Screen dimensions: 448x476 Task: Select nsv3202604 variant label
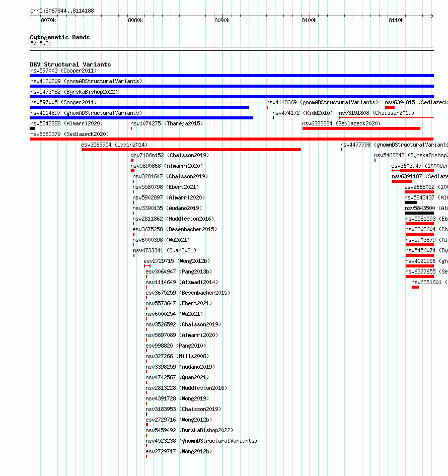pos(427,230)
